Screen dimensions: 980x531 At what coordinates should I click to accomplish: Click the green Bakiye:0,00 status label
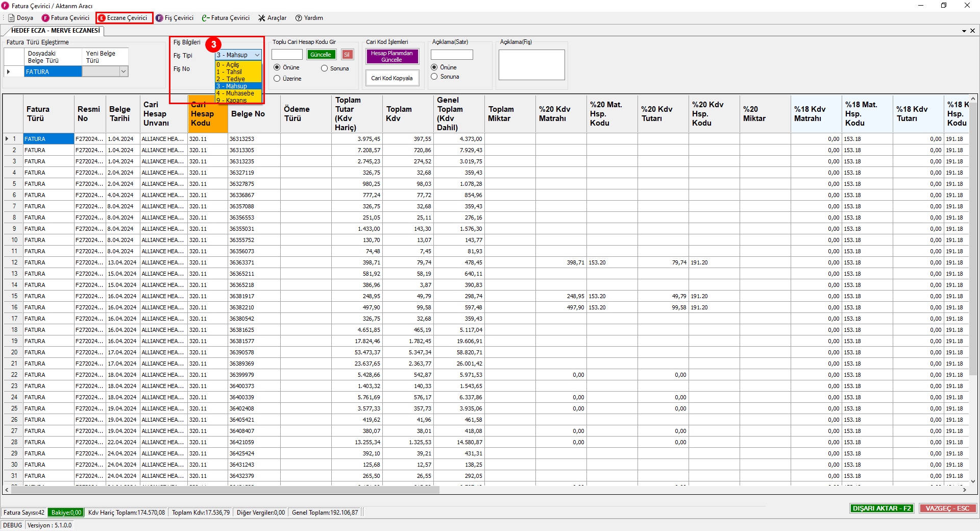[66, 513]
